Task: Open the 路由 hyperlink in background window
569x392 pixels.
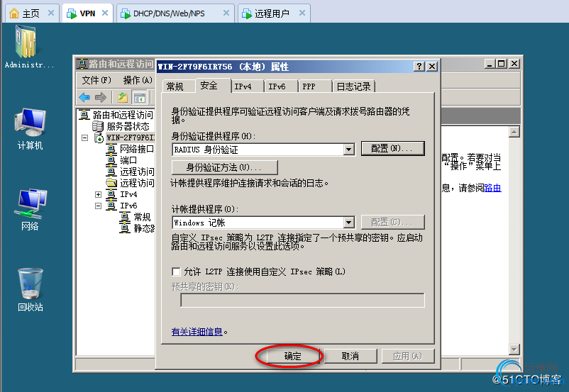Action: [x=493, y=188]
